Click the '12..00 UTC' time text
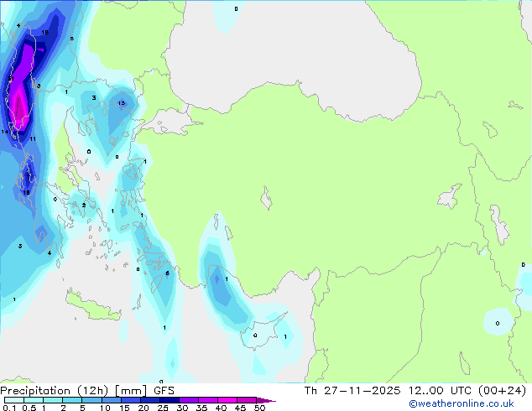Image resolution: width=532 pixels, height=411 pixels. [440, 391]
